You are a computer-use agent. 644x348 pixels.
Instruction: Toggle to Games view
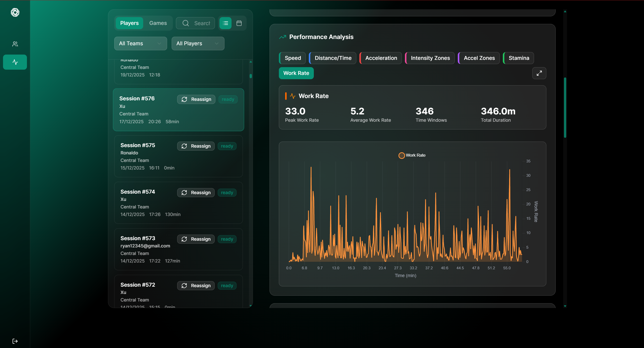pos(158,23)
